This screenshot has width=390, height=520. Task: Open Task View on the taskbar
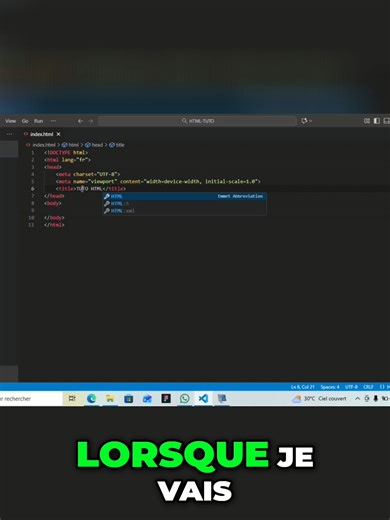coord(72,398)
